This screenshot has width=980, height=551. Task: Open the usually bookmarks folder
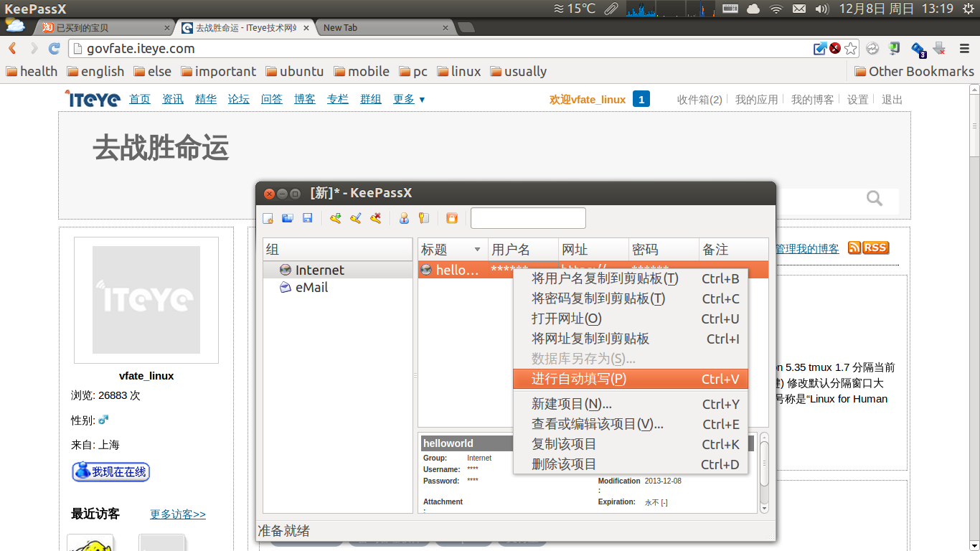click(519, 71)
